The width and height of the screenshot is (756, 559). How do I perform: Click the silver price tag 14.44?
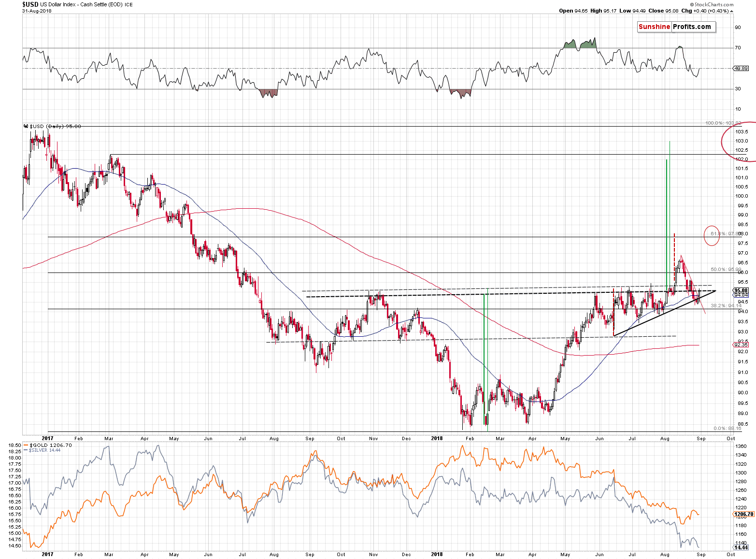click(741, 547)
